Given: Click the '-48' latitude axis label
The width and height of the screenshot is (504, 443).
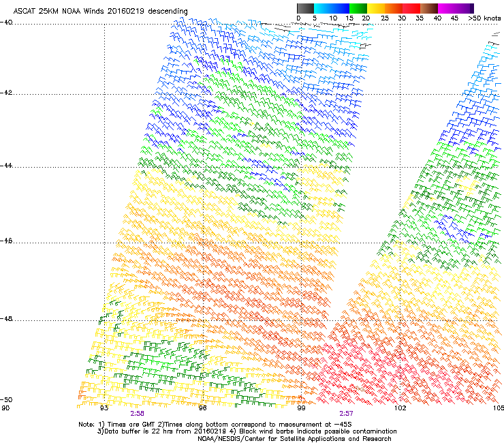Looking at the screenshot, I should point(6,319).
